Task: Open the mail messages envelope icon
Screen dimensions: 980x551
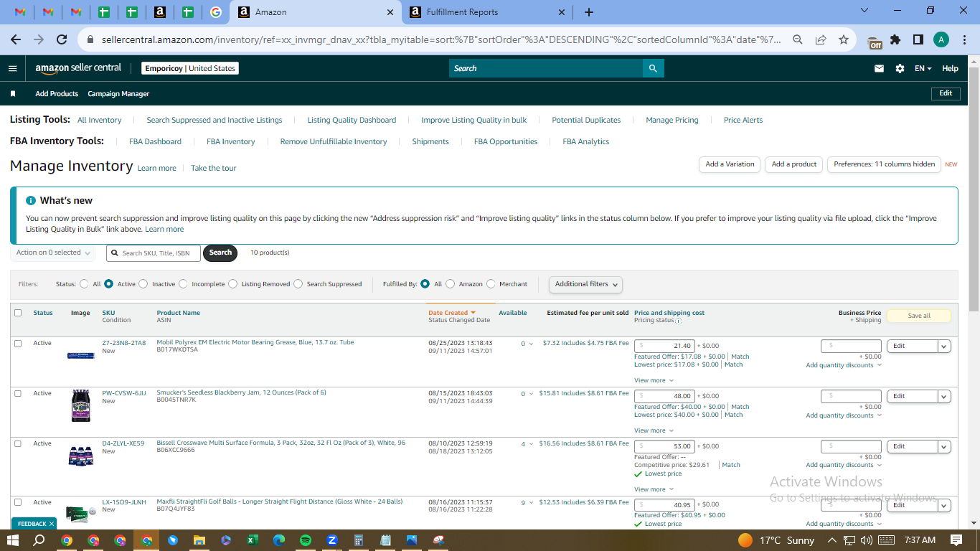Action: click(879, 68)
